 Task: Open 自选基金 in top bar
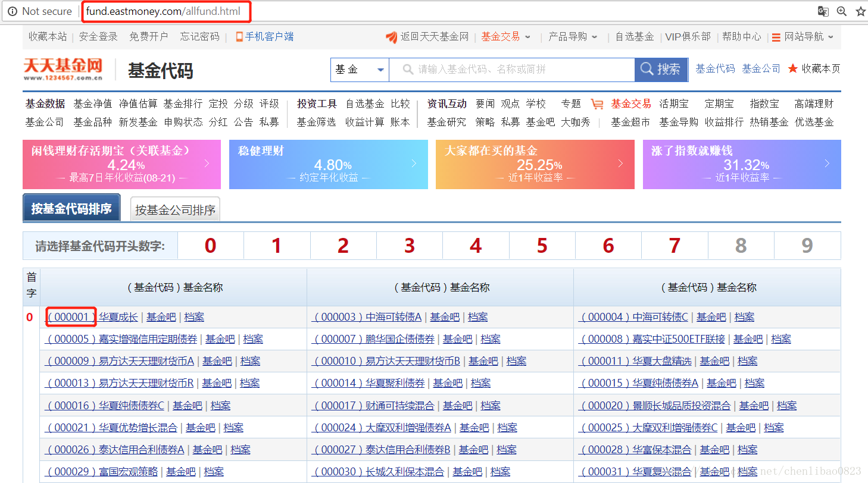[635, 37]
